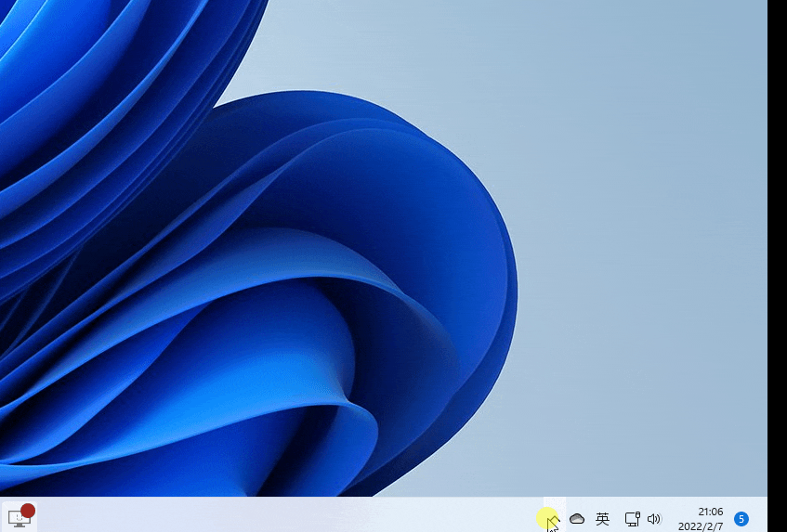Open the calendar flyout from the date
Image resolution: width=787 pixels, height=532 pixels.
701,526
